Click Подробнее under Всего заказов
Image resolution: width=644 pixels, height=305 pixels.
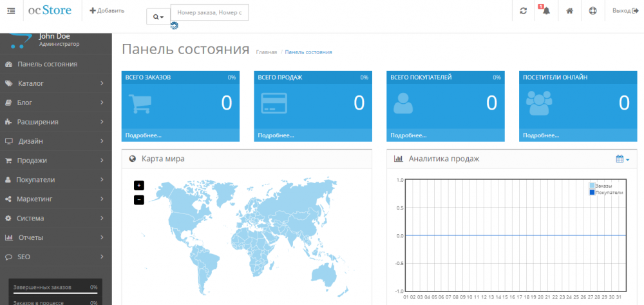tap(144, 135)
